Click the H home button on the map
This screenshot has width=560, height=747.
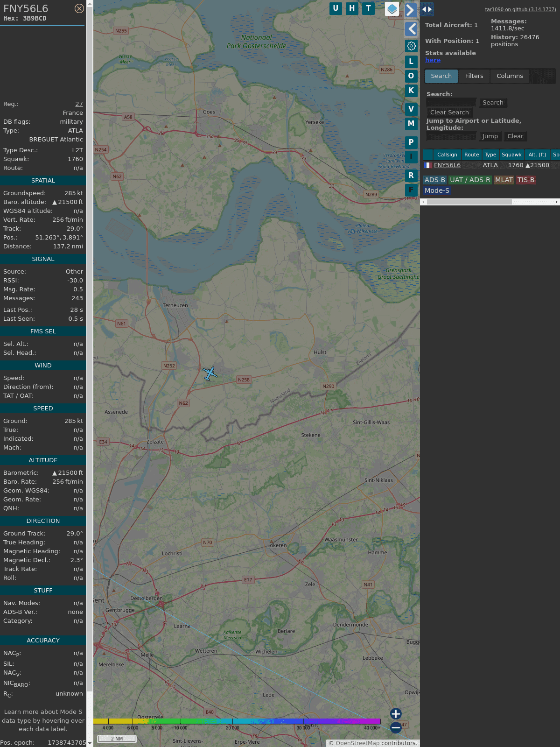pyautogui.click(x=352, y=8)
